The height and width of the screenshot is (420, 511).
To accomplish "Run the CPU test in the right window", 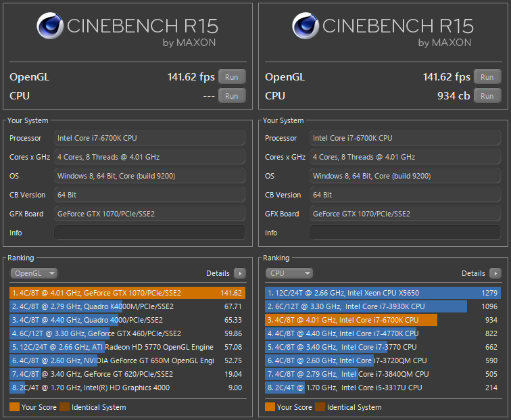I will [487, 96].
